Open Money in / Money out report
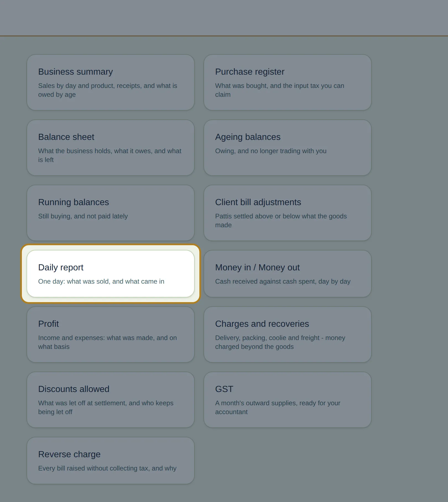The image size is (448, 502). 288,274
